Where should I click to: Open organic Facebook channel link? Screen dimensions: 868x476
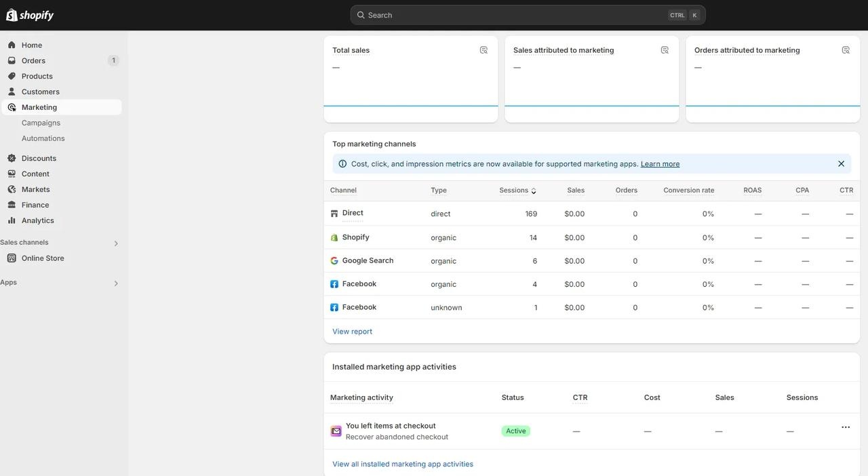(x=359, y=284)
